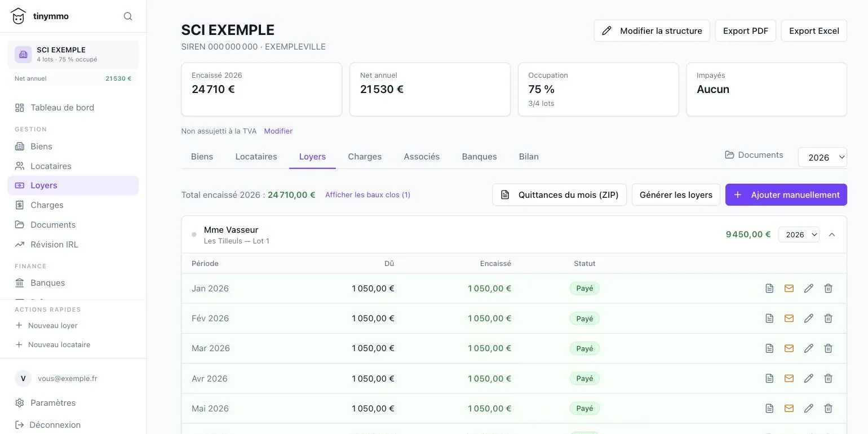
Task: Click Modifier link next to TVA status
Action: tap(278, 131)
